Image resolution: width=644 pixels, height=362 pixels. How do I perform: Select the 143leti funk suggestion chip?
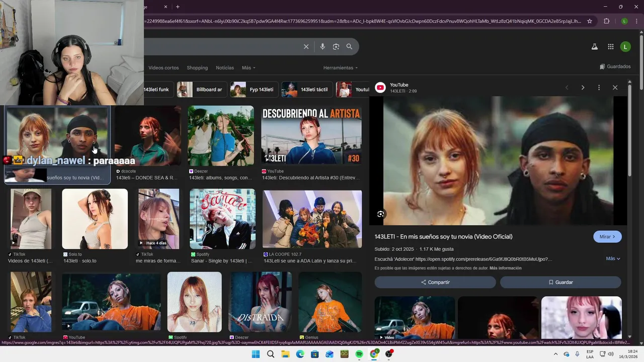coord(158,89)
